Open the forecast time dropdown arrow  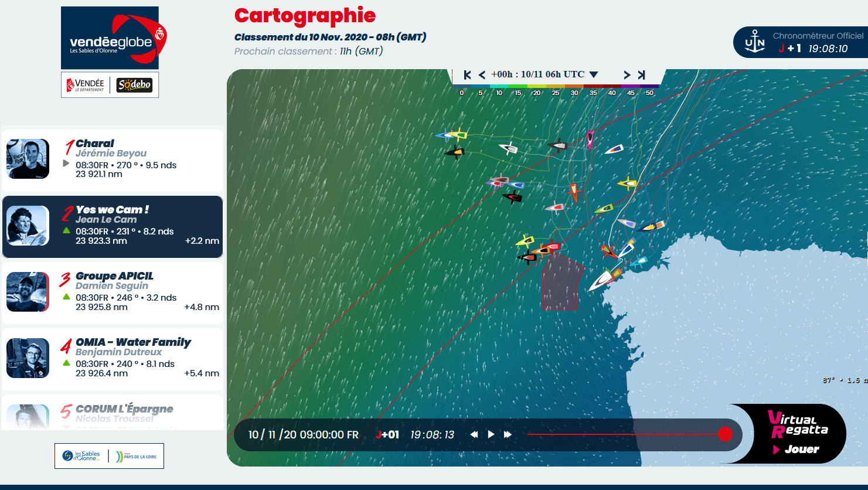(x=594, y=74)
